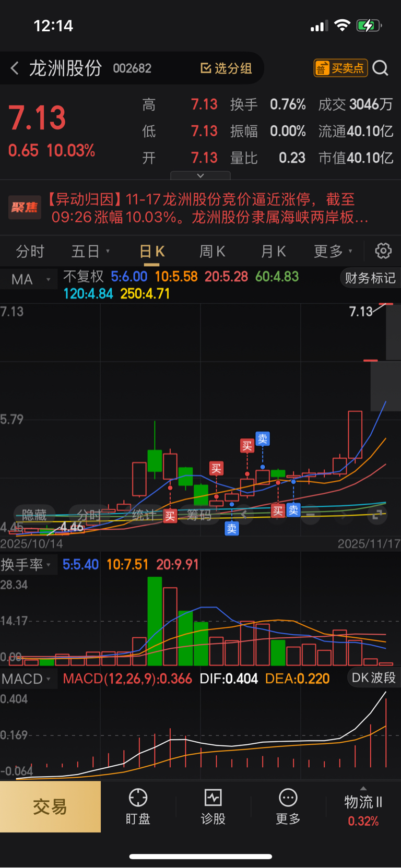Tap 市值 40.10亿 value
Image resolution: width=401 pixels, height=868 pixels.
click(x=370, y=158)
